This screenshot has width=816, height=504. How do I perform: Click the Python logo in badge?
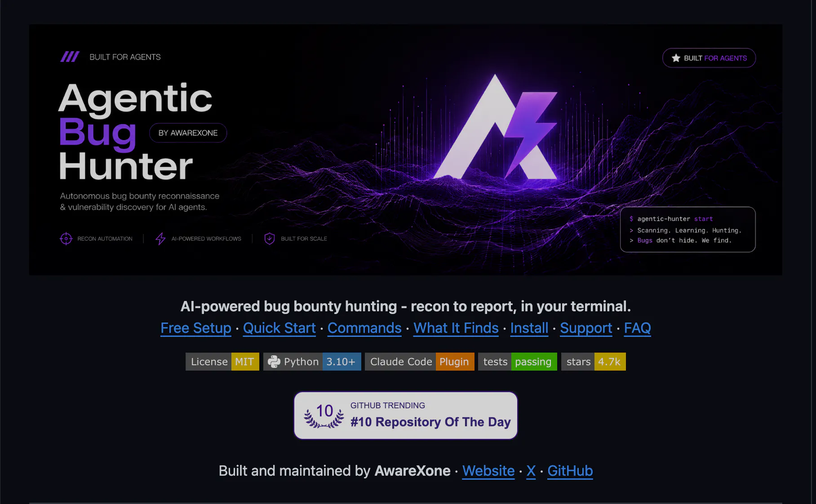[x=274, y=362]
